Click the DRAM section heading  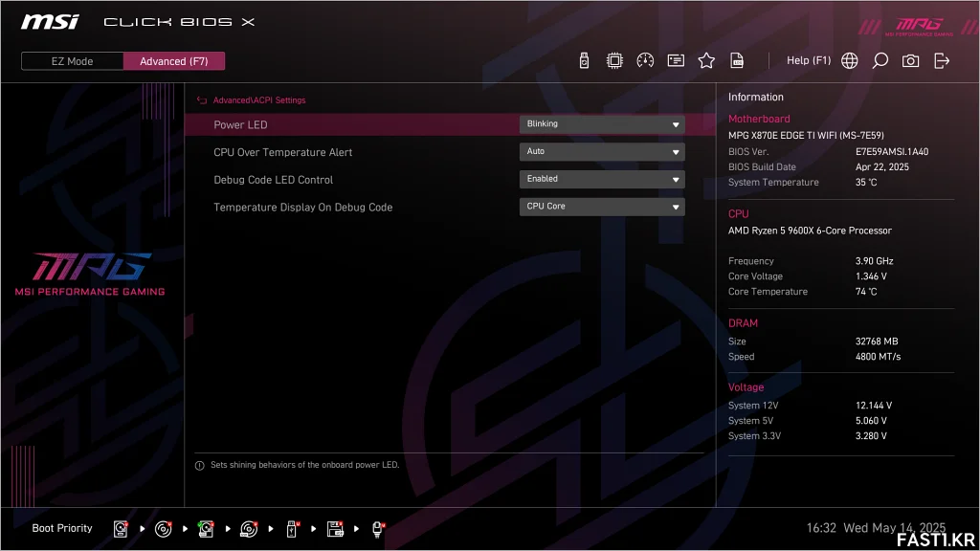coord(743,323)
